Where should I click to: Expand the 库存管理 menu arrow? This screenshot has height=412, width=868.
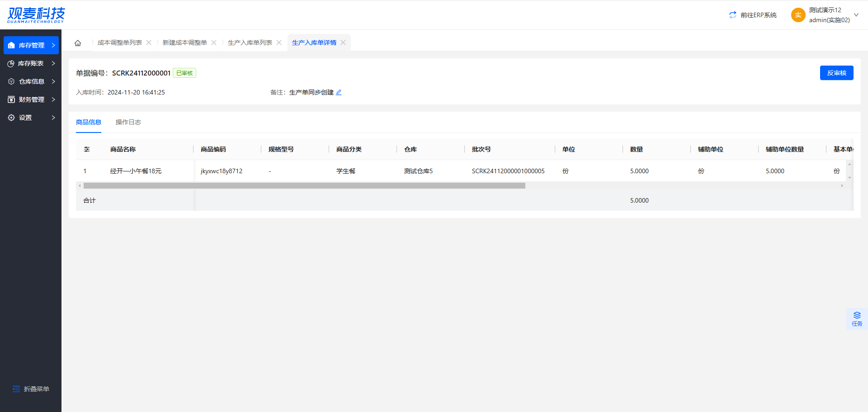pos(53,45)
